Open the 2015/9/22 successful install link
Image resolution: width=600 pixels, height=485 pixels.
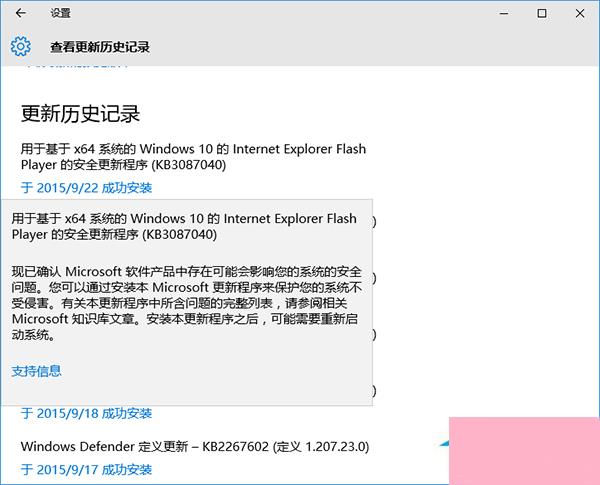click(86, 188)
